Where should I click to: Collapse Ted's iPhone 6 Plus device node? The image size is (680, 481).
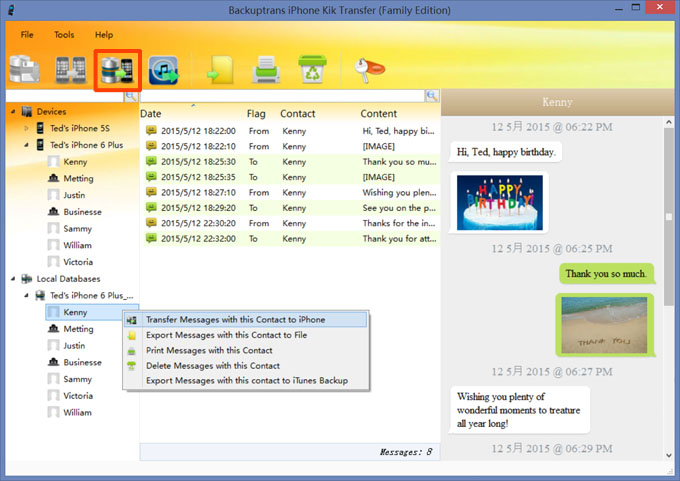tap(26, 145)
